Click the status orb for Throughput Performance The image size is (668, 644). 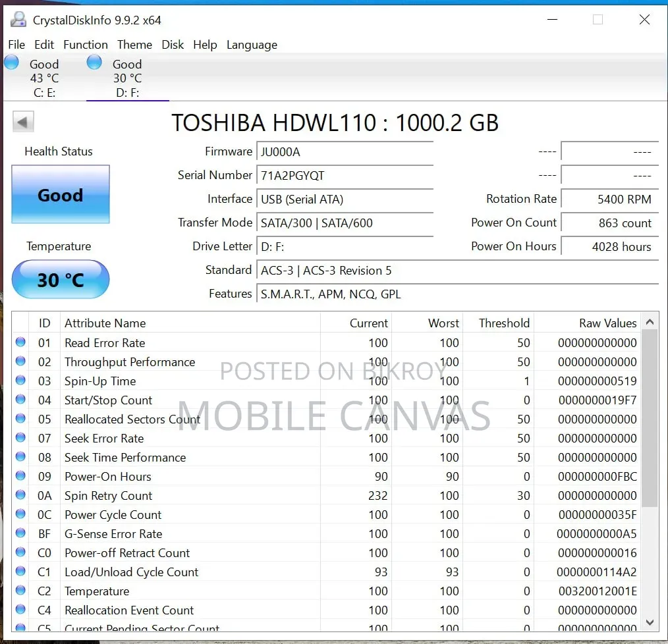click(x=20, y=361)
